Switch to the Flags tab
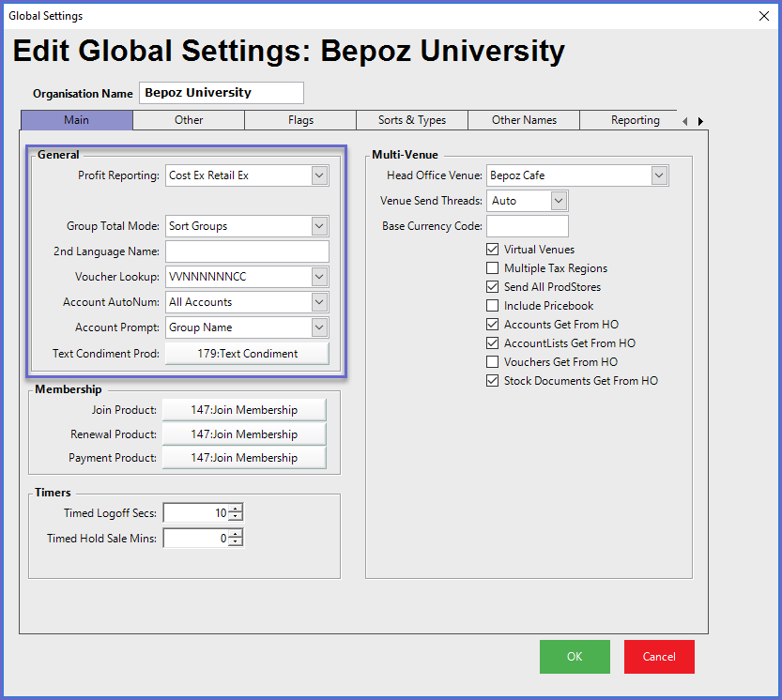This screenshot has width=782, height=700. [x=300, y=120]
